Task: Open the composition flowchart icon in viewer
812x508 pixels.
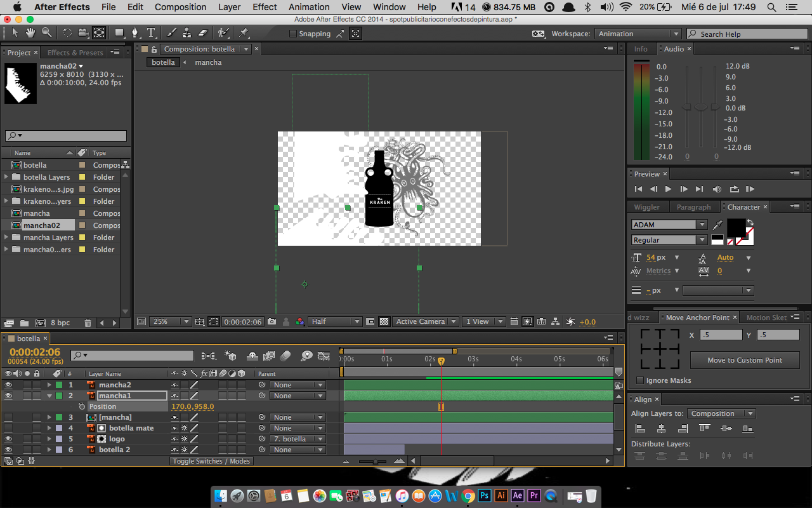Action: [x=556, y=322]
